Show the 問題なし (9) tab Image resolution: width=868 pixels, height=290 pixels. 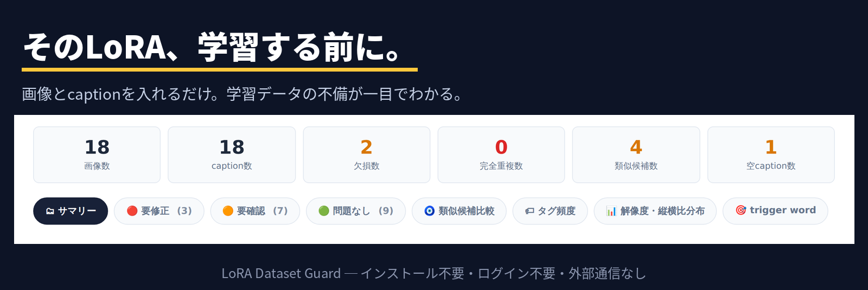coord(356,211)
